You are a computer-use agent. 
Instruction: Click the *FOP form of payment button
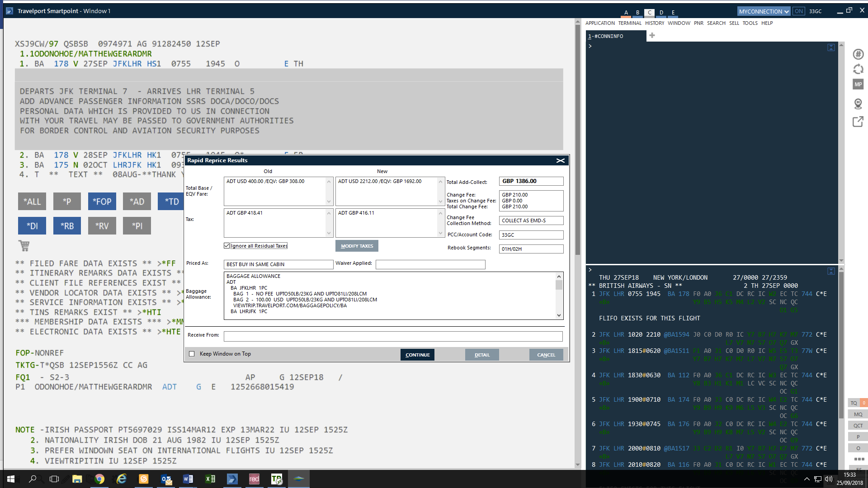point(102,202)
